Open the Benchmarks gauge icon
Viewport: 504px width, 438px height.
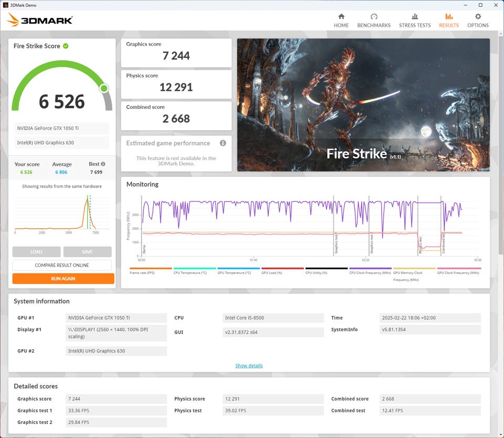[x=374, y=16]
